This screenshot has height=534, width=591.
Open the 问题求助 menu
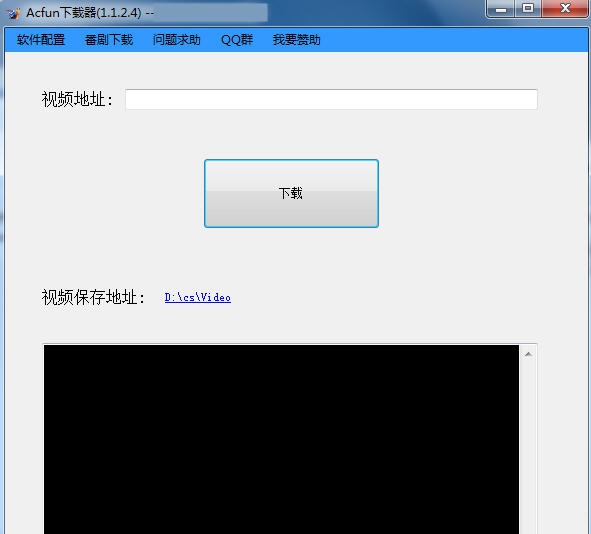tap(176, 40)
